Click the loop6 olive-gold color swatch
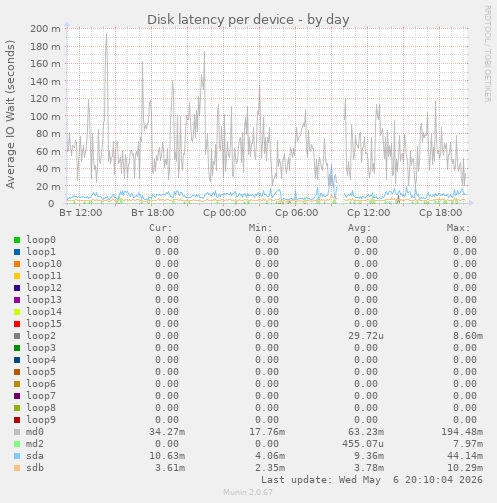The width and height of the screenshot is (497, 503). pos(17,384)
